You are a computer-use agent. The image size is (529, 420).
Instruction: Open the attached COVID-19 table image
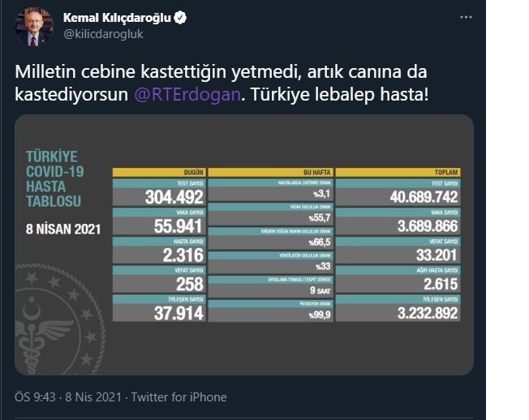(244, 245)
